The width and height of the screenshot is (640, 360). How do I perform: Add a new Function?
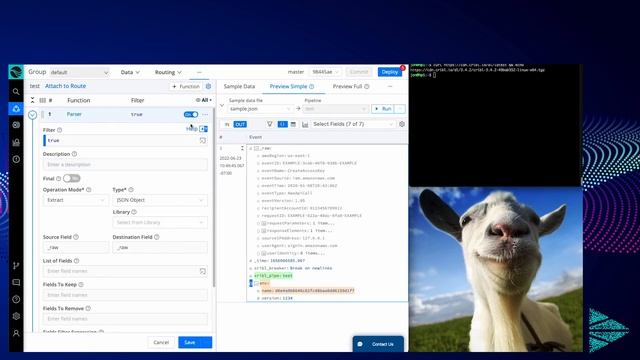pos(186,87)
